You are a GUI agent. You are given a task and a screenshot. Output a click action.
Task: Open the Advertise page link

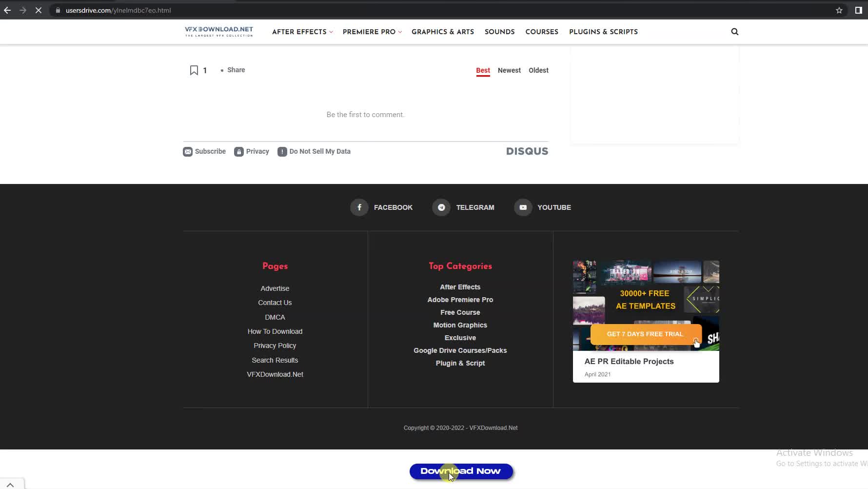[275, 288]
